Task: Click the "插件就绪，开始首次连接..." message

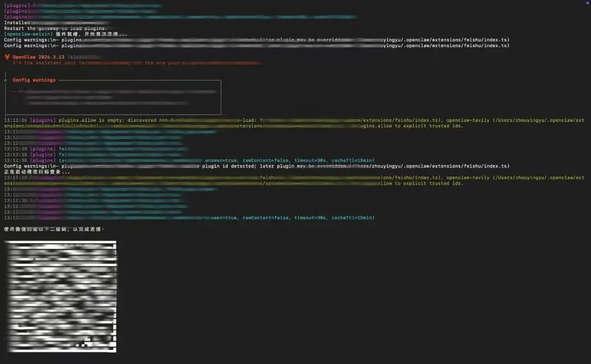Action: 91,34
